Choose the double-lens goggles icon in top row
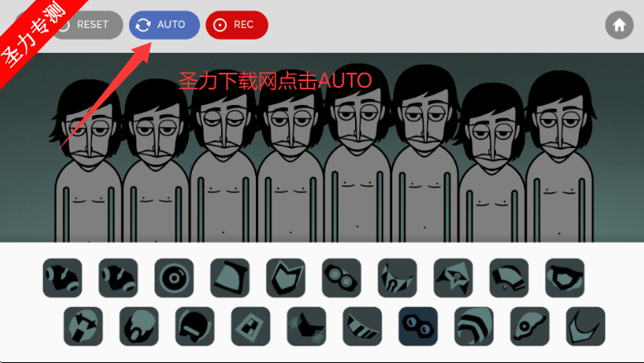 point(342,278)
